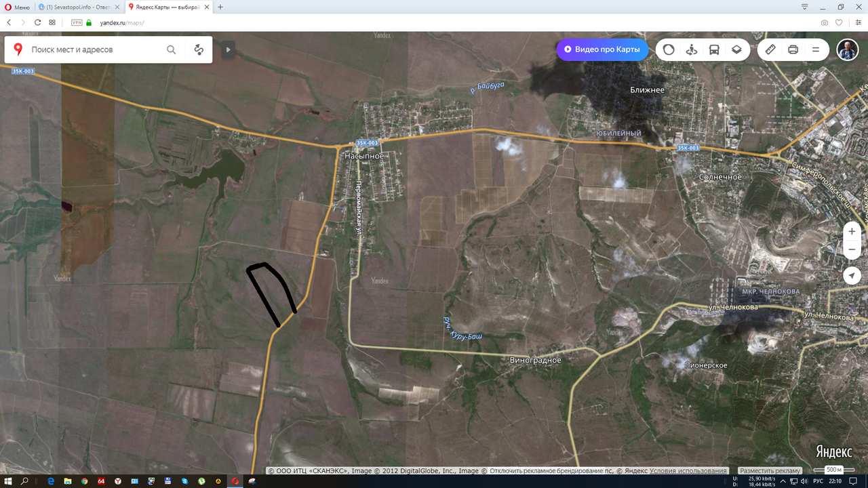The image size is (868, 488).
Task: Click the Яндекс logo on map
Action: pyautogui.click(x=834, y=452)
